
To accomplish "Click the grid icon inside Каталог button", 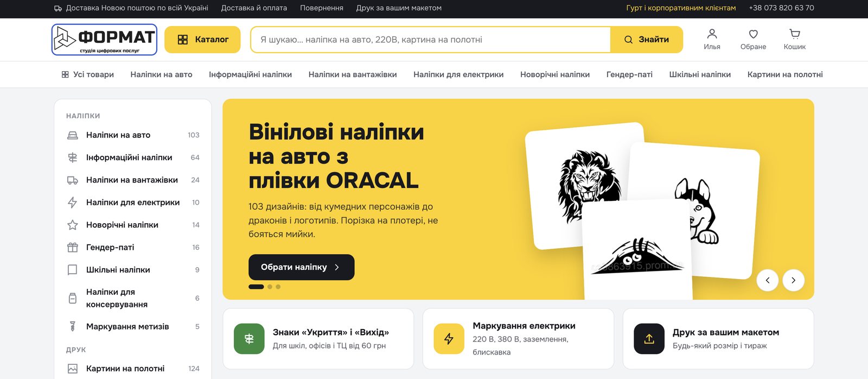I will pos(183,40).
